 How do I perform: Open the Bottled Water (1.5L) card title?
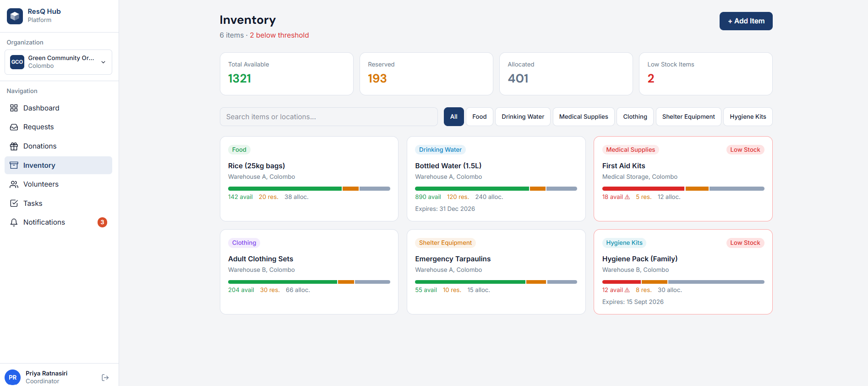[x=448, y=166]
